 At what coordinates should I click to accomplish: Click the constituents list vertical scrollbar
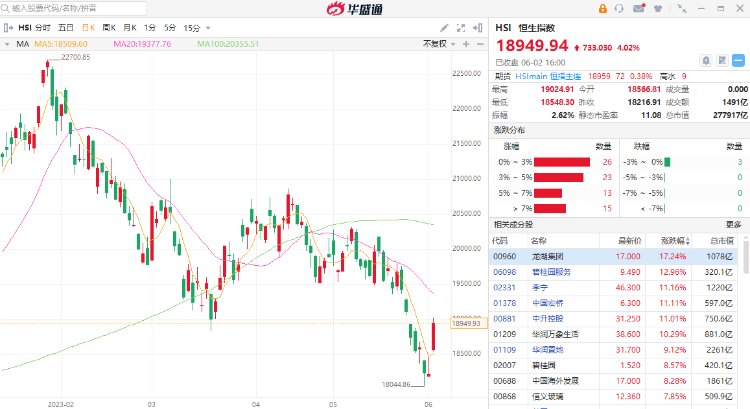click(x=746, y=256)
